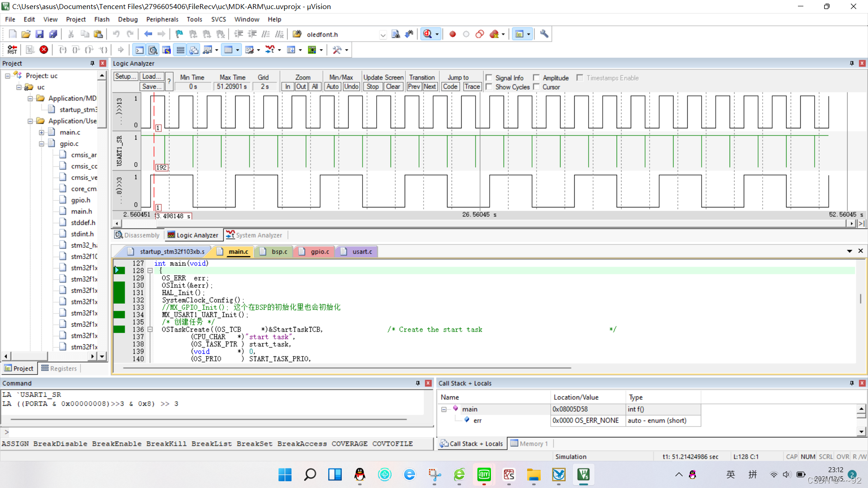
Task: Paste from clipboard using the toolbar icon
Action: 98,34
